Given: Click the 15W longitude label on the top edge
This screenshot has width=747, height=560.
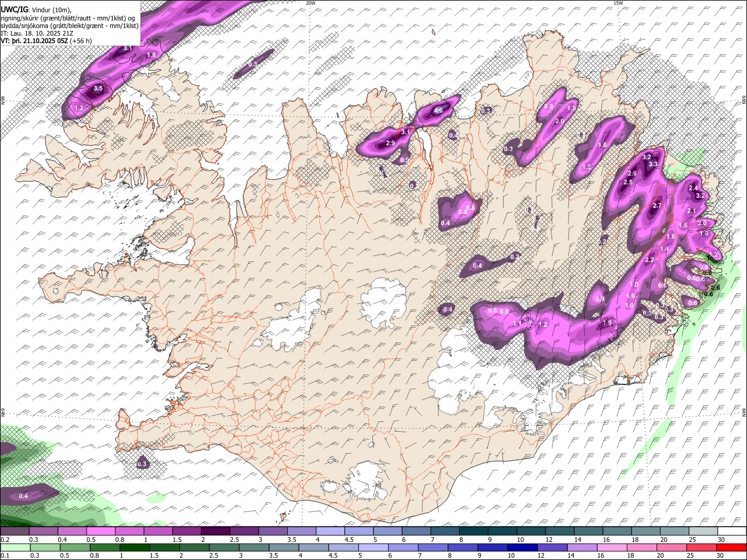Looking at the screenshot, I should [x=618, y=3].
